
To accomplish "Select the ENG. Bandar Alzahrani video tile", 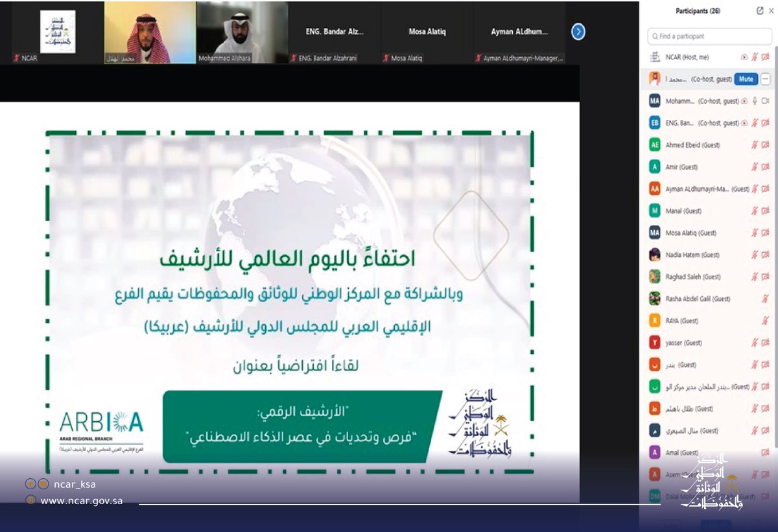I will [x=335, y=32].
